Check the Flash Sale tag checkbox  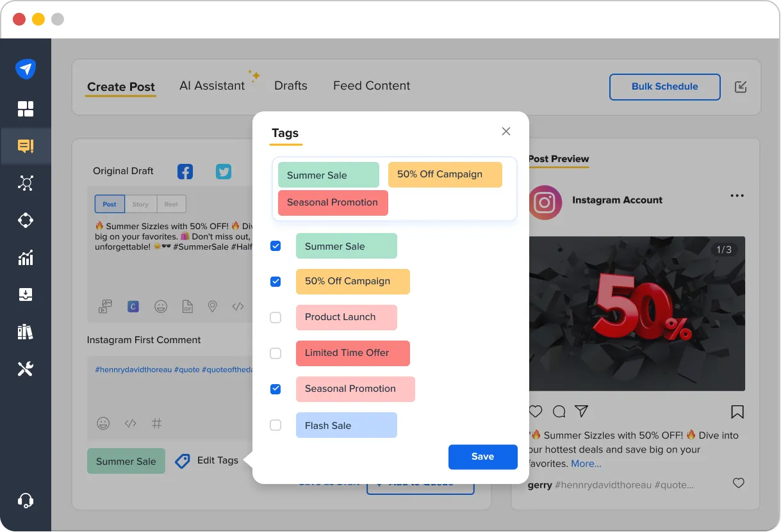click(275, 425)
